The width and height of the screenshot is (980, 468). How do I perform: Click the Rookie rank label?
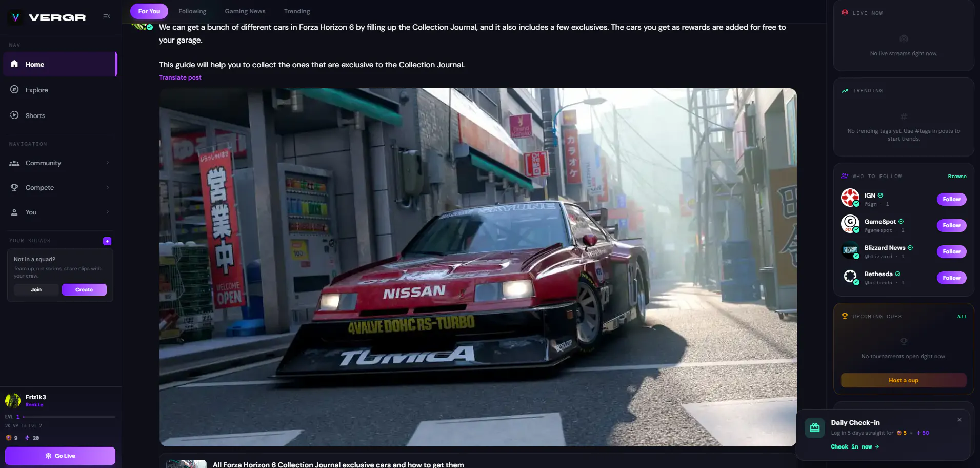[x=34, y=405]
